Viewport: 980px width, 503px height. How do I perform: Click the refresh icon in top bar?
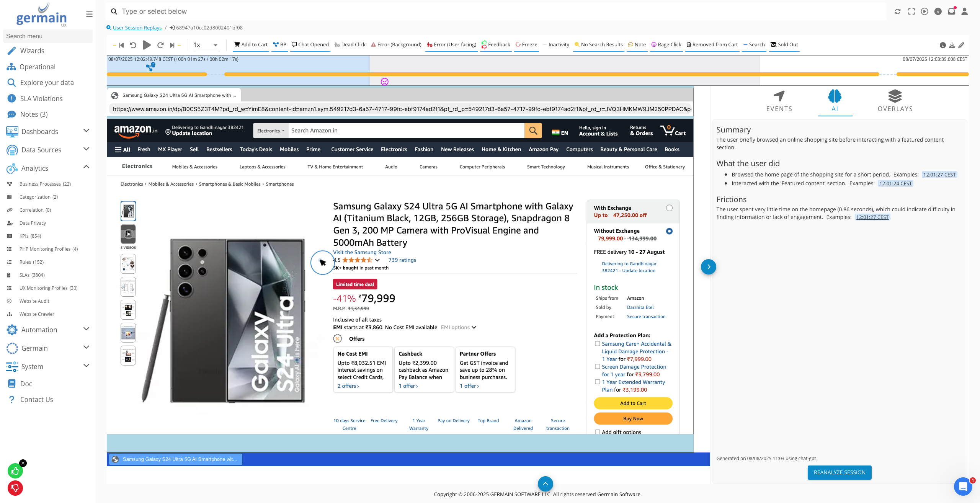[898, 11]
